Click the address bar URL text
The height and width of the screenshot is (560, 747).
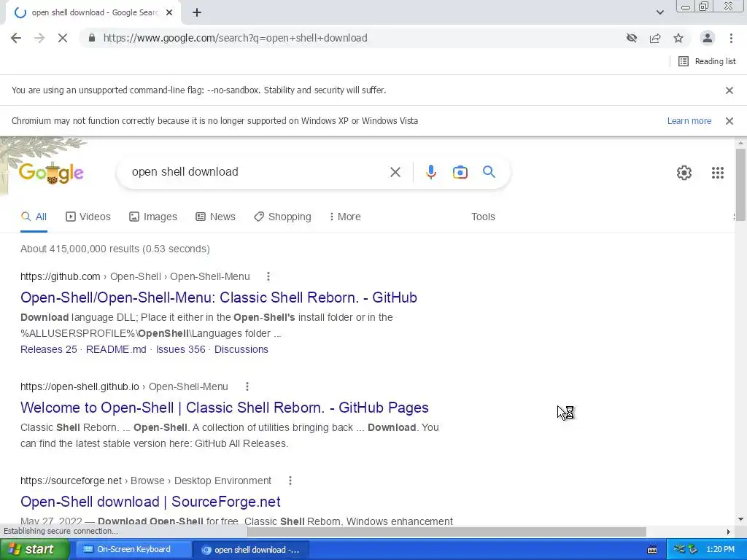coord(236,38)
